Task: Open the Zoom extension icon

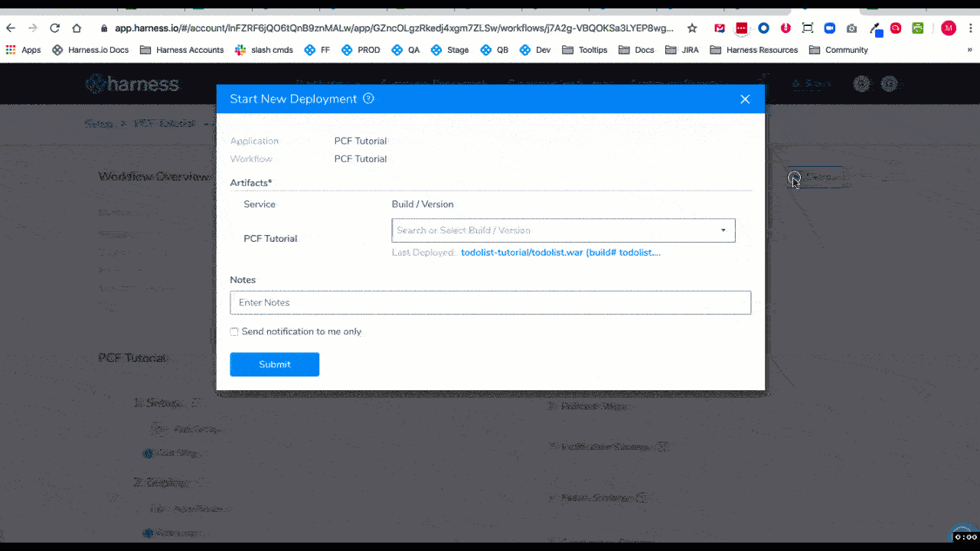Action: click(829, 28)
